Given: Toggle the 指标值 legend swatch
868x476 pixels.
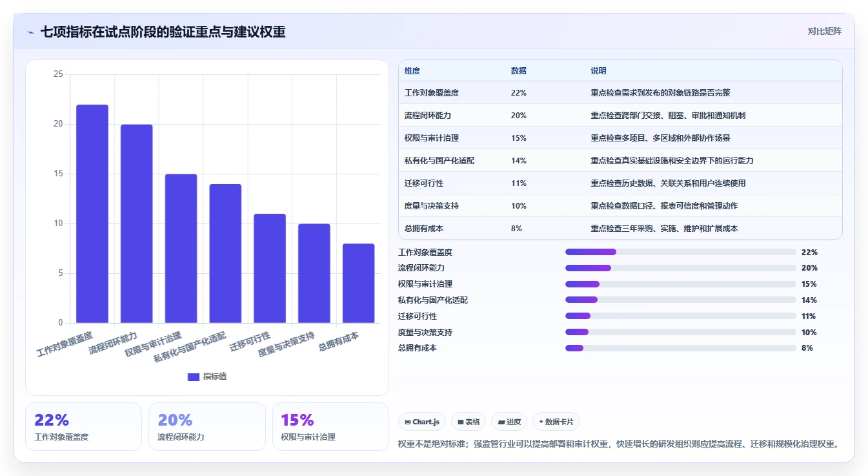Looking at the screenshot, I should 194,377.
